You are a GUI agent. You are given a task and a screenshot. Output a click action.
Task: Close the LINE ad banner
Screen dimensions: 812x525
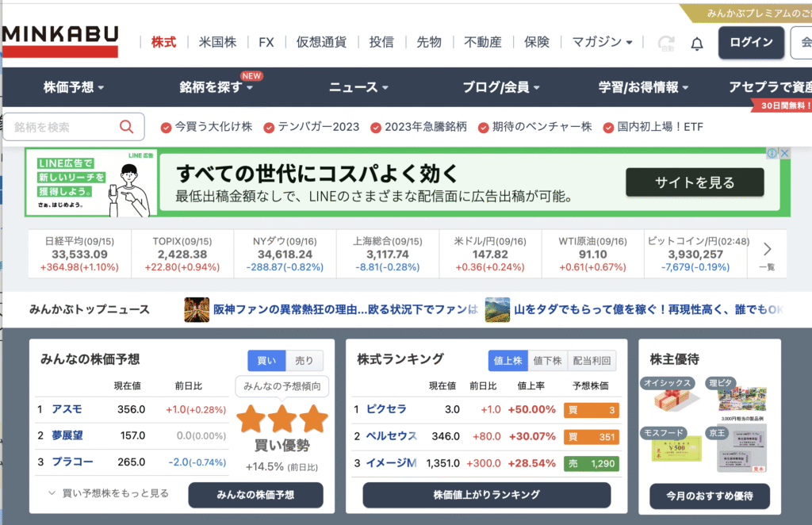[x=784, y=153]
